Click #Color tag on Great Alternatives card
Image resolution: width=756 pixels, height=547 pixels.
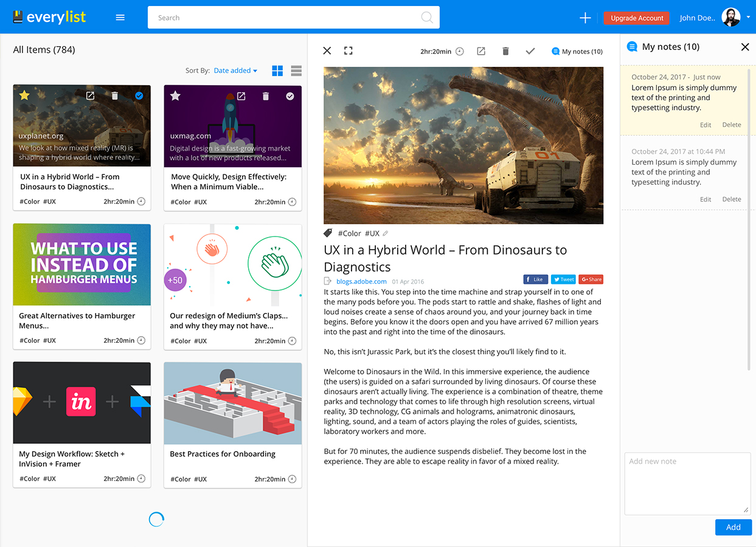(x=30, y=340)
